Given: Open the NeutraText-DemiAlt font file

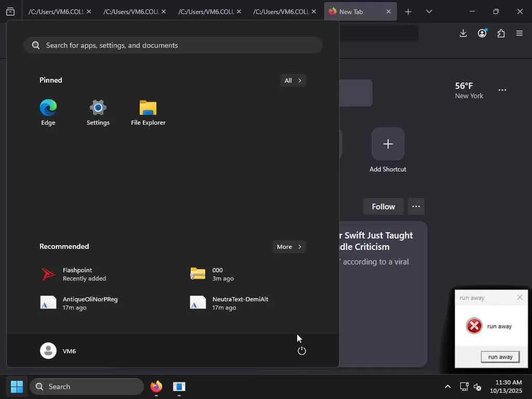Looking at the screenshot, I should 229,303.
